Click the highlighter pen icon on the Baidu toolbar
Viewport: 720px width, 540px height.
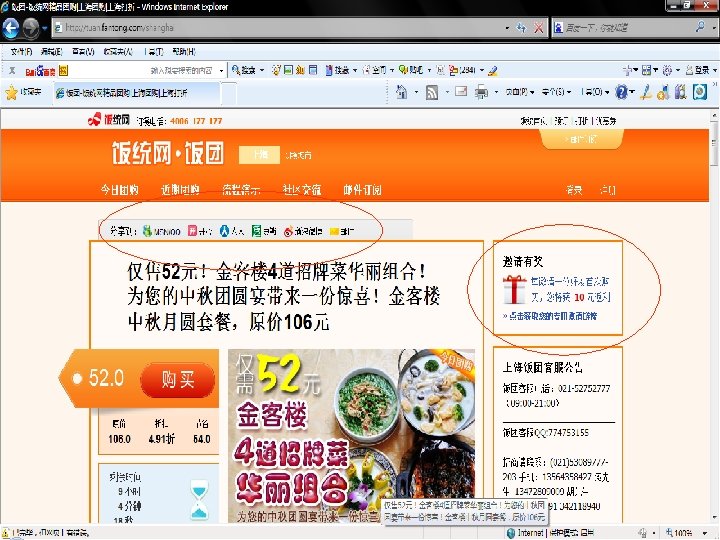pyautogui.click(x=493, y=70)
